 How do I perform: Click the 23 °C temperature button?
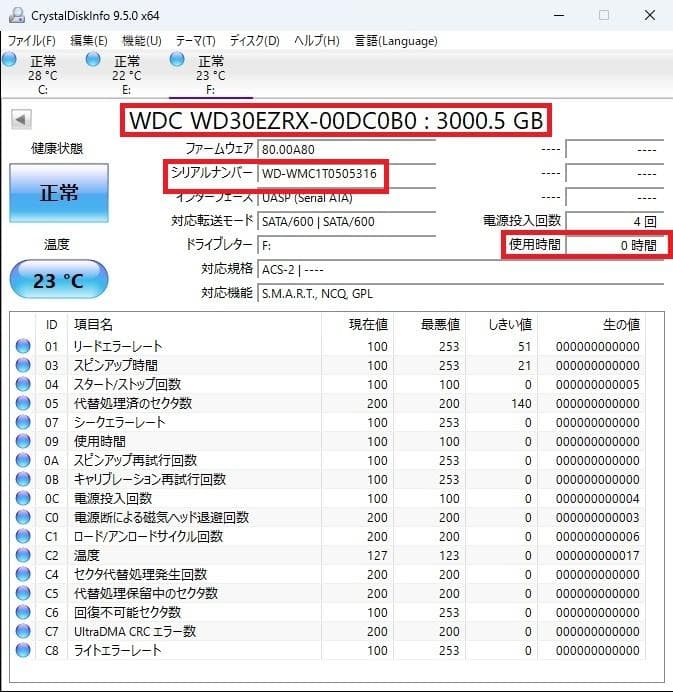tap(59, 280)
